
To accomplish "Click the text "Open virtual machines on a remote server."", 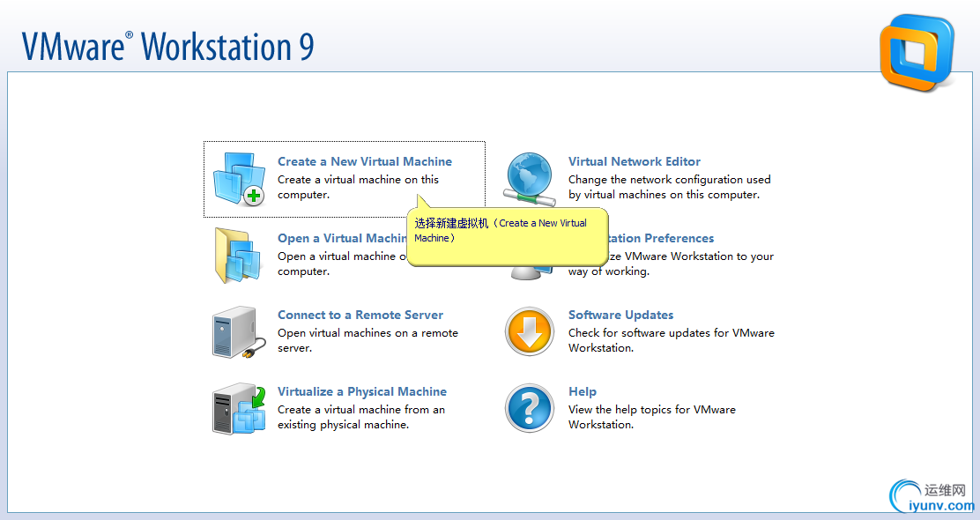I will [x=367, y=340].
